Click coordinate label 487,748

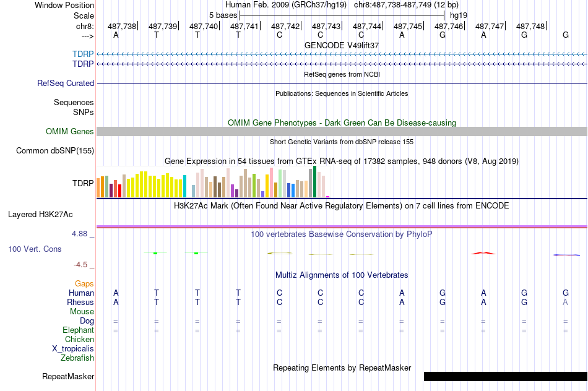[x=530, y=26]
